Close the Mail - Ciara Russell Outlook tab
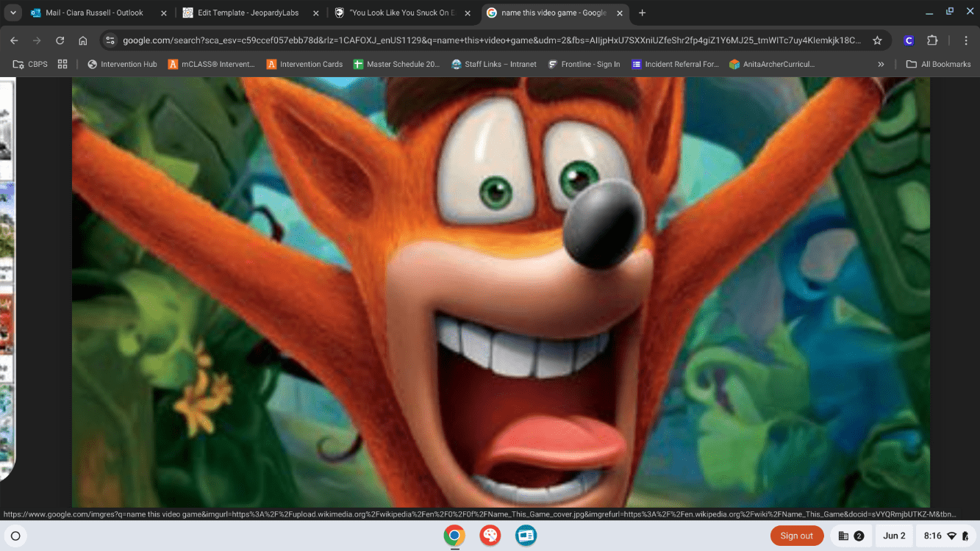Image resolution: width=980 pixels, height=551 pixels. click(163, 13)
